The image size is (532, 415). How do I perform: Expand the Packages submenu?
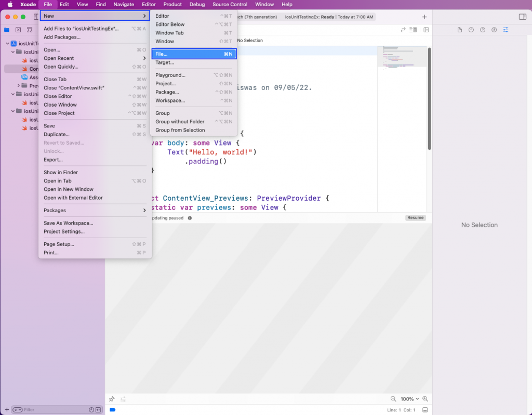click(95, 210)
